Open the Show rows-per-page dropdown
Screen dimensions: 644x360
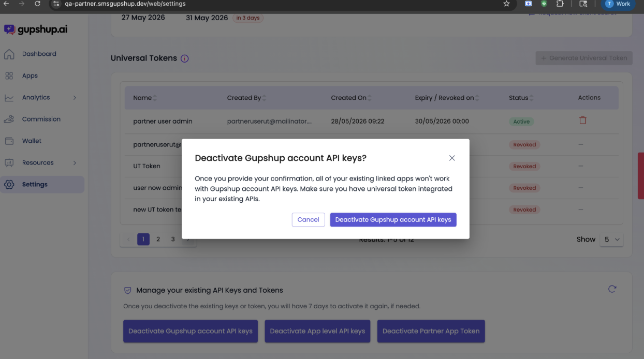click(x=611, y=239)
